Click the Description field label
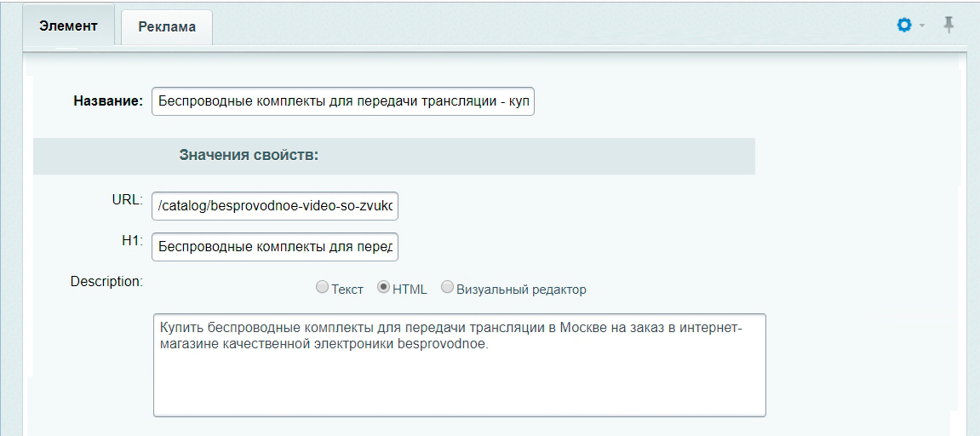The image size is (980, 436). (106, 281)
